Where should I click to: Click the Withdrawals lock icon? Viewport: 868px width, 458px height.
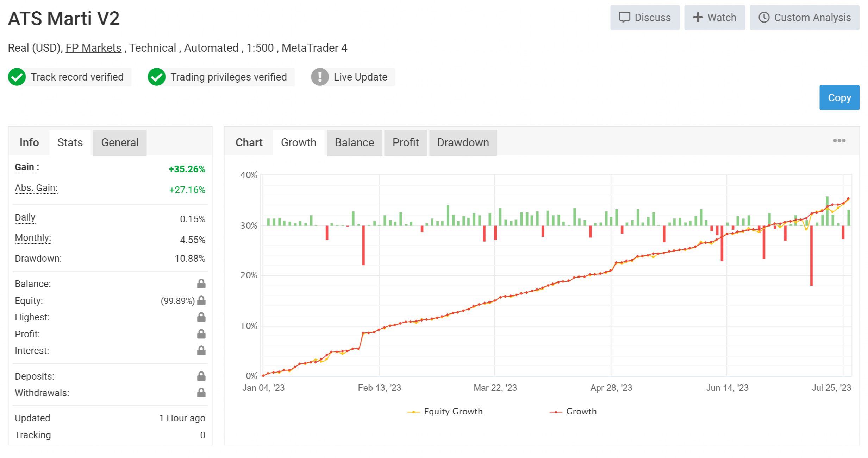coord(201,393)
